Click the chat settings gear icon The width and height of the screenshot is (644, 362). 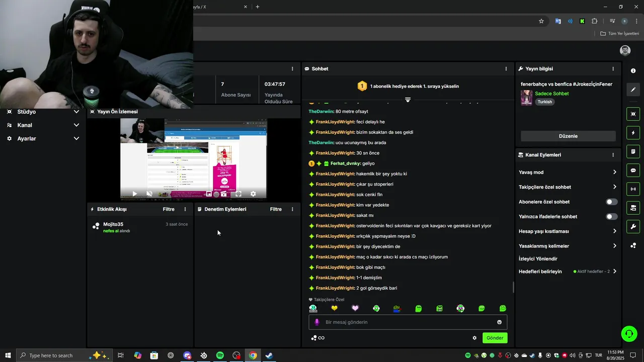[474, 338]
